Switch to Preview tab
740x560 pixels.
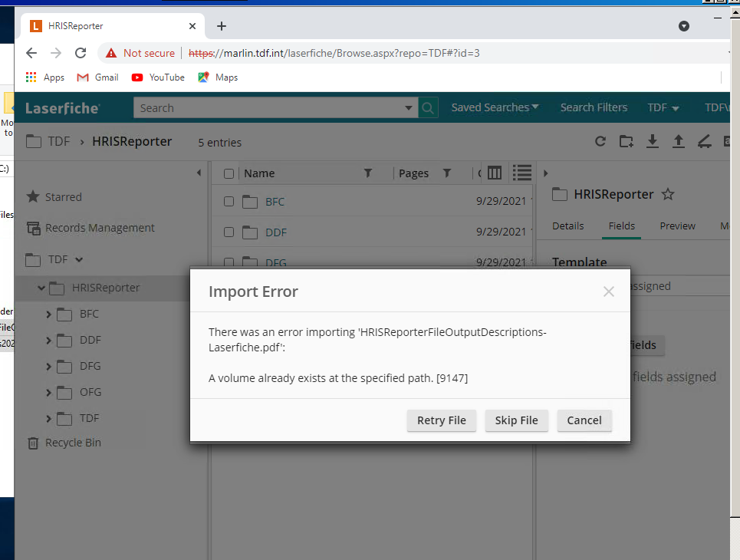click(677, 226)
